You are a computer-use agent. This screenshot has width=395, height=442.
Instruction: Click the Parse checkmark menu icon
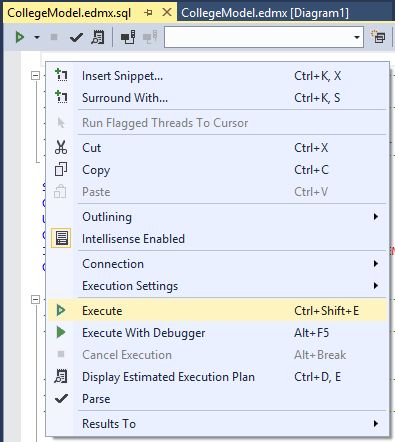click(x=61, y=398)
